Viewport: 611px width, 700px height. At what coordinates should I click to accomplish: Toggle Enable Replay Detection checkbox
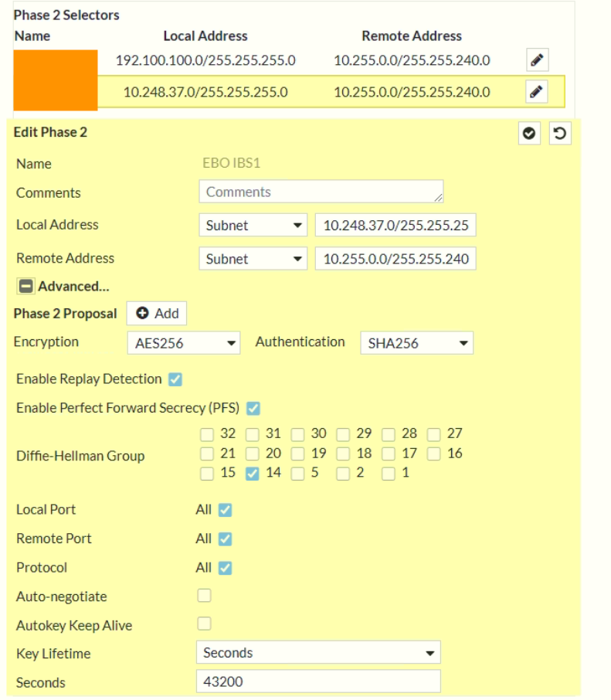(175, 379)
